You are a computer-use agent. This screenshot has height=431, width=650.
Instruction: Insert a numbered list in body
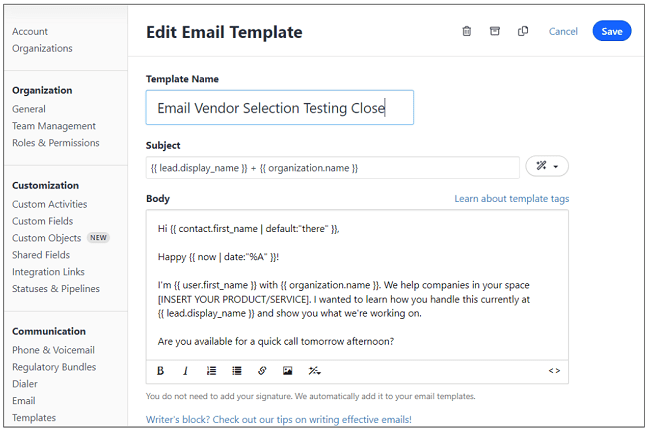pos(211,371)
